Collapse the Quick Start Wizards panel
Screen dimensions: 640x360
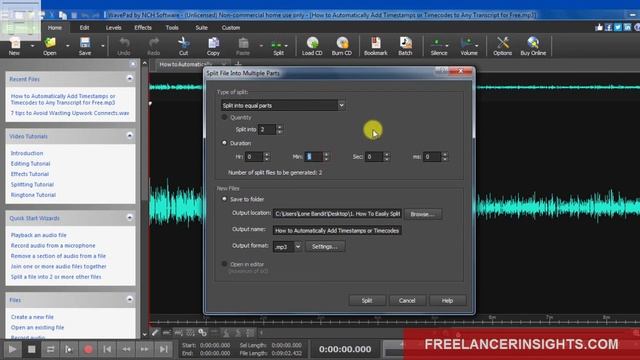coord(129,217)
